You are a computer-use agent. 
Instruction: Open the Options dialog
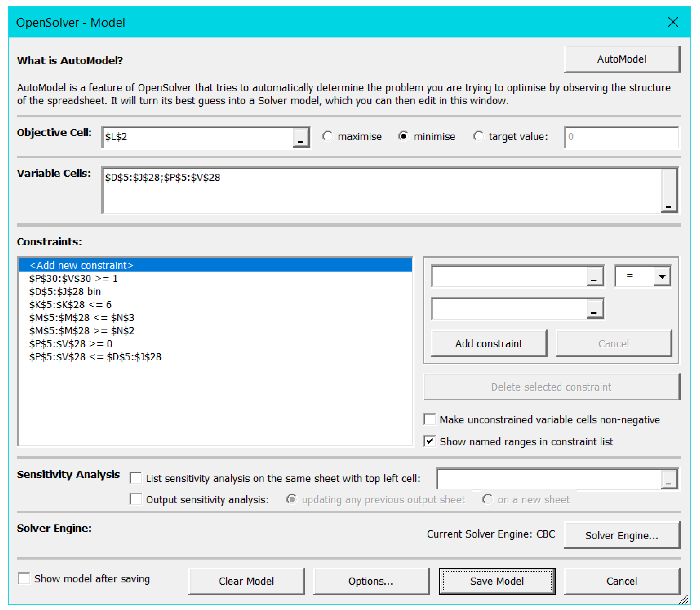pyautogui.click(x=371, y=581)
